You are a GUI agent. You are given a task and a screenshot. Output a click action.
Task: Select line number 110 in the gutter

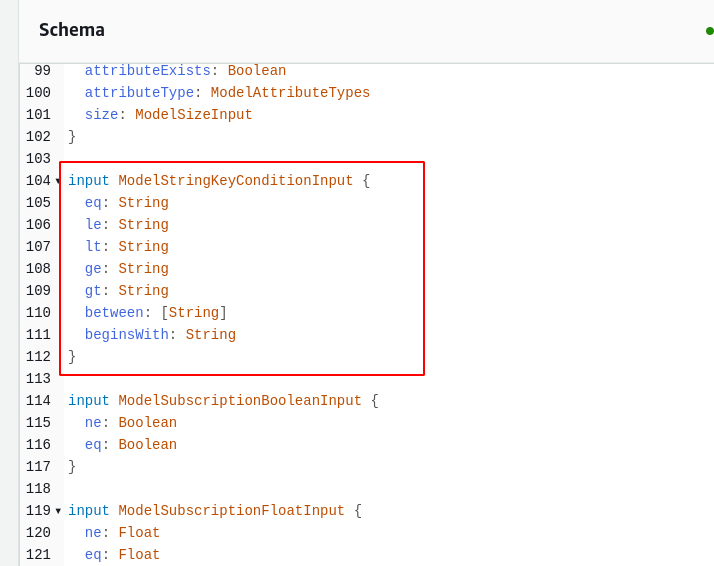(38, 313)
